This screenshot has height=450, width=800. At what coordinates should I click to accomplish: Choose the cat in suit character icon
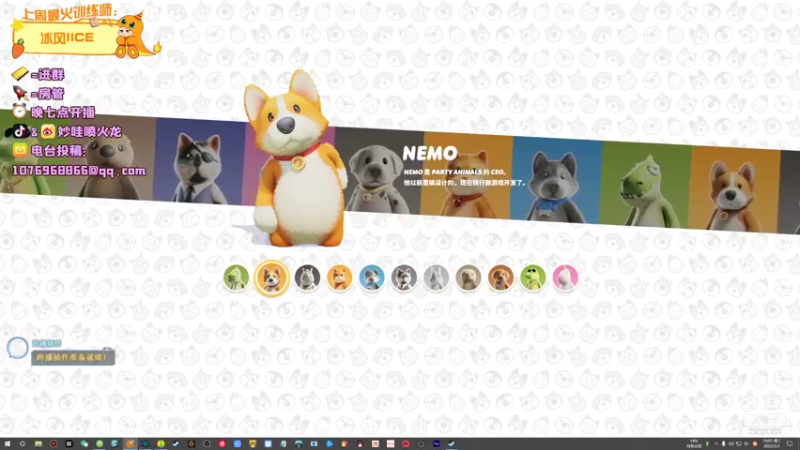404,278
